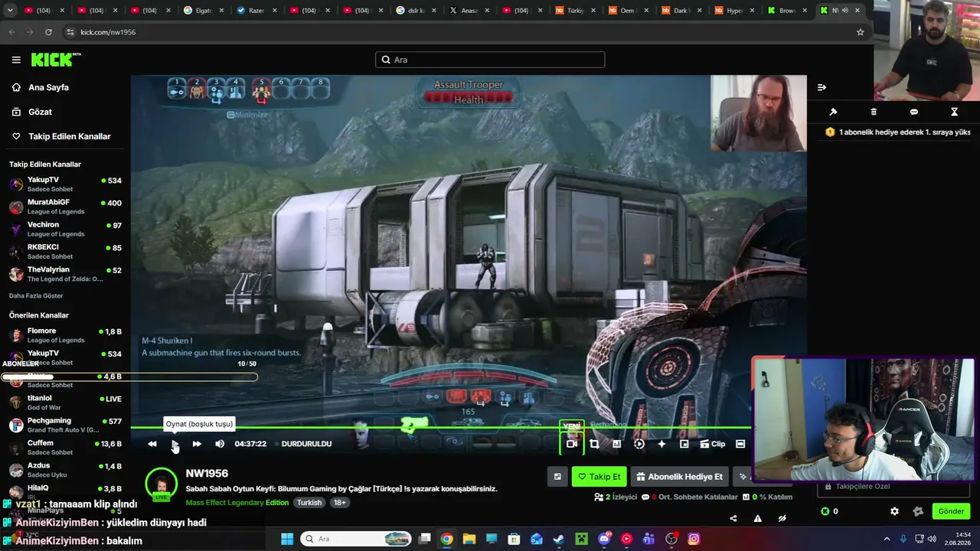Switch to the Türkiye tab
This screenshot has width=980, height=551.
(x=574, y=11)
